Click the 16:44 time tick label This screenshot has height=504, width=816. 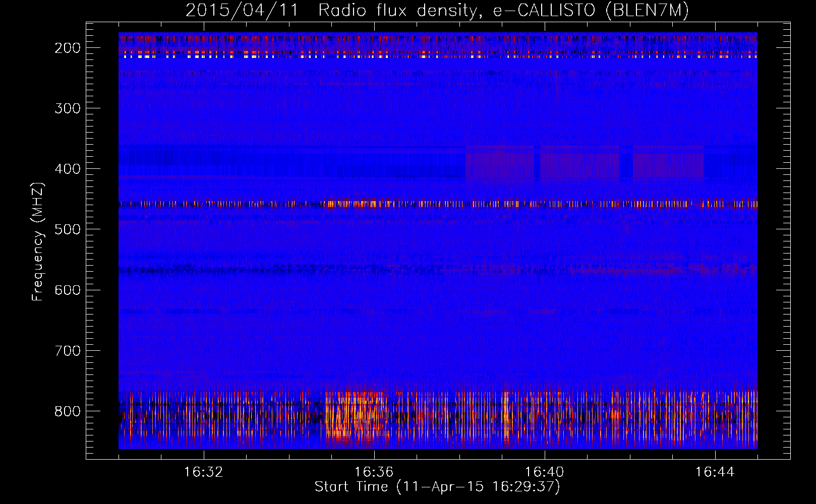715,472
